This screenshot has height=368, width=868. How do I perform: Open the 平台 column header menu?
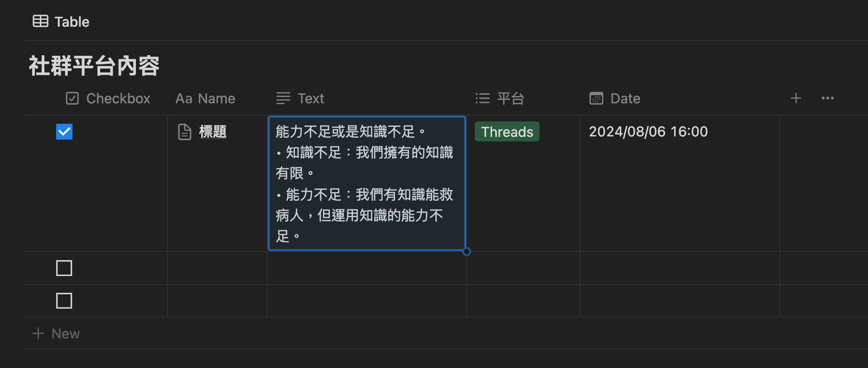pos(511,98)
